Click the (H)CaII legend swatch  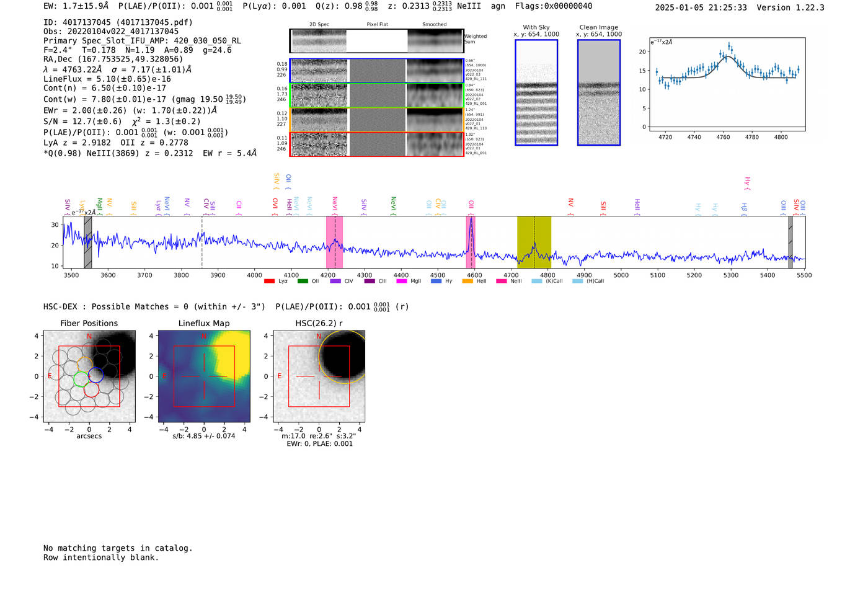[577, 281]
